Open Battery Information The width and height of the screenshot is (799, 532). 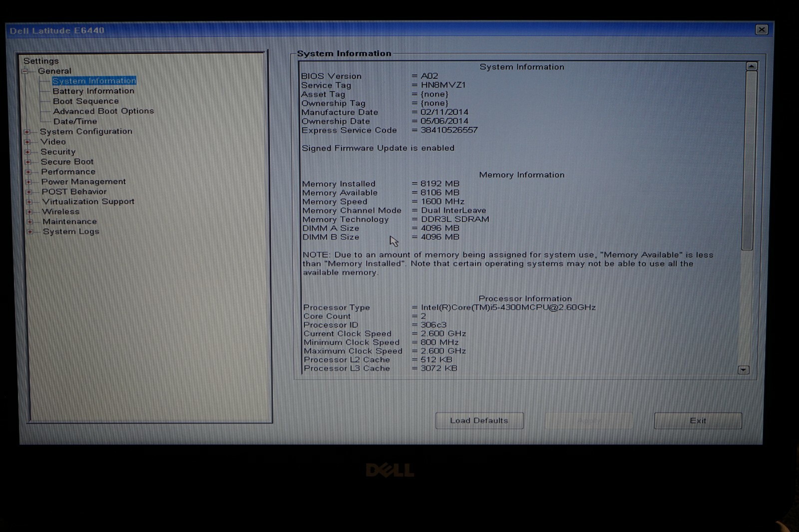coord(93,91)
